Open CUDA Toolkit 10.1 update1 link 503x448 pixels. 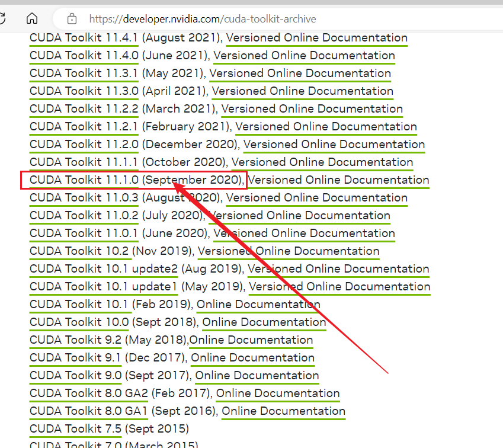(x=103, y=286)
